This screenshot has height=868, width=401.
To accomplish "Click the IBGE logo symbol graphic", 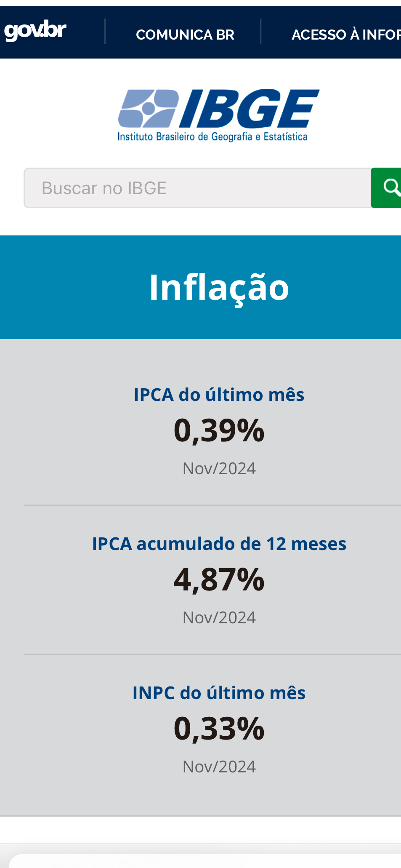I will 148,108.
